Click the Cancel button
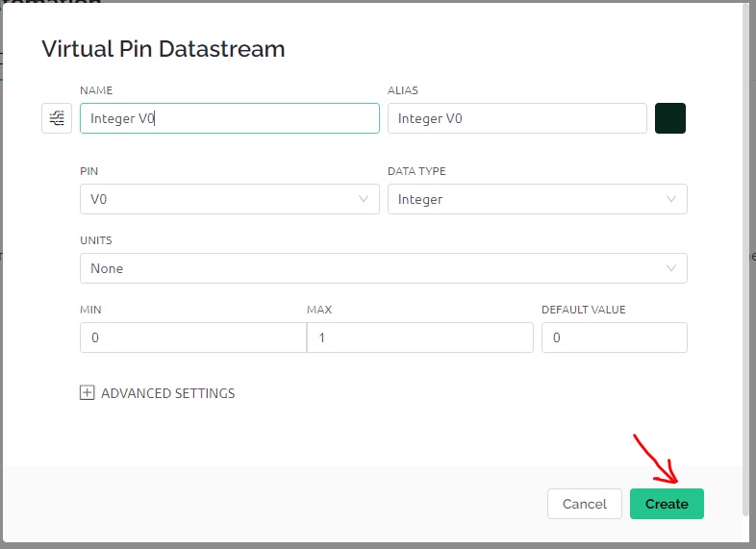 tap(585, 504)
